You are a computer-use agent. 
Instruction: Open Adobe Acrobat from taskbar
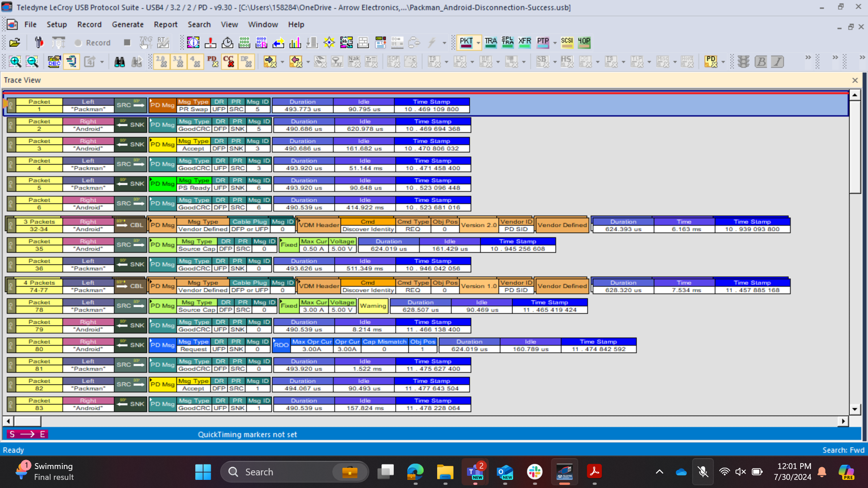pyautogui.click(x=594, y=472)
